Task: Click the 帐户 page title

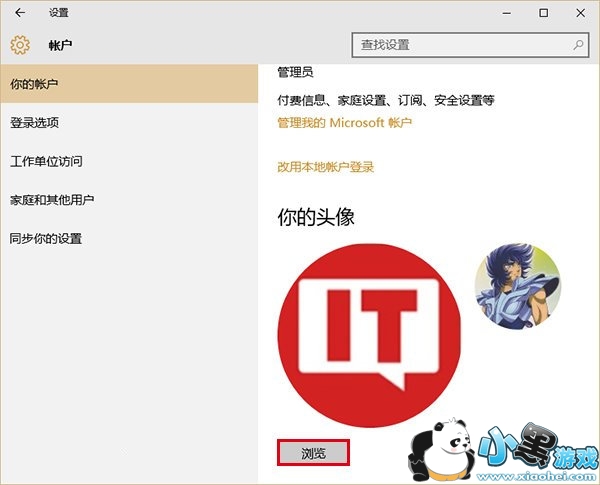Action: pyautogui.click(x=60, y=45)
